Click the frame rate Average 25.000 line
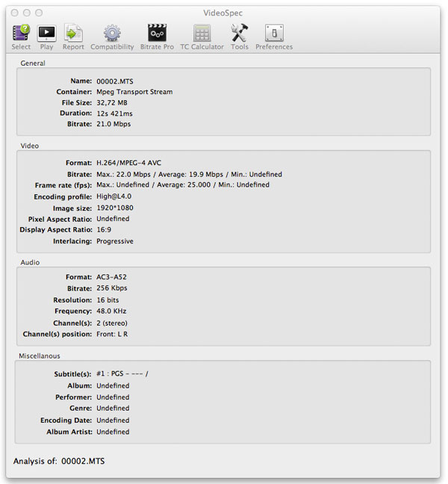The width and height of the screenshot is (448, 484). (x=183, y=185)
